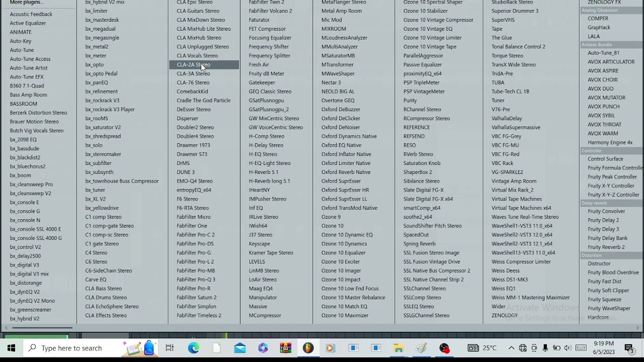Choose CLA-3A Stereo from the list

click(193, 73)
